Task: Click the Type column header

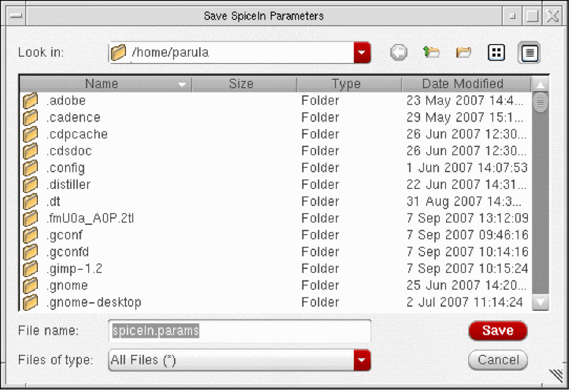Action: (346, 84)
